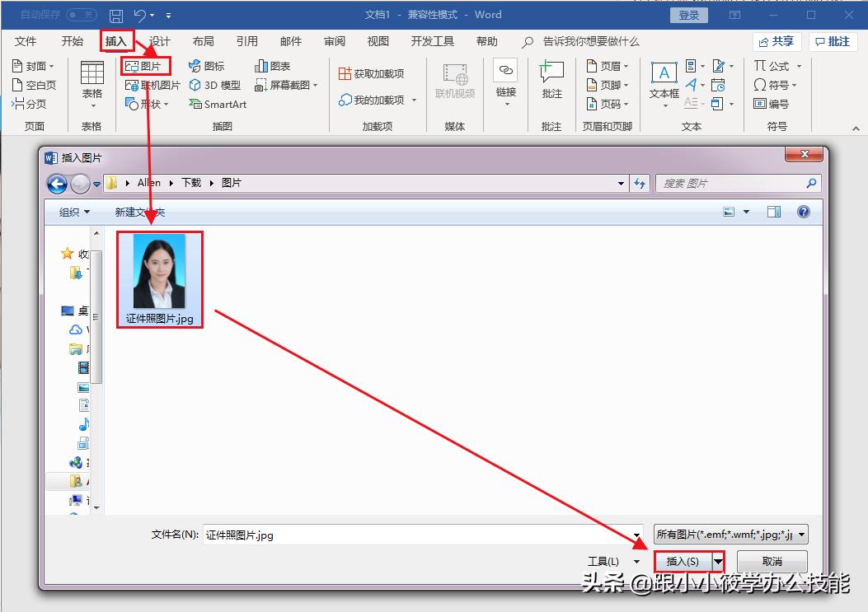Image resolution: width=868 pixels, height=612 pixels.
Task: Toggle the preview pane in the dialog
Action: click(773, 211)
